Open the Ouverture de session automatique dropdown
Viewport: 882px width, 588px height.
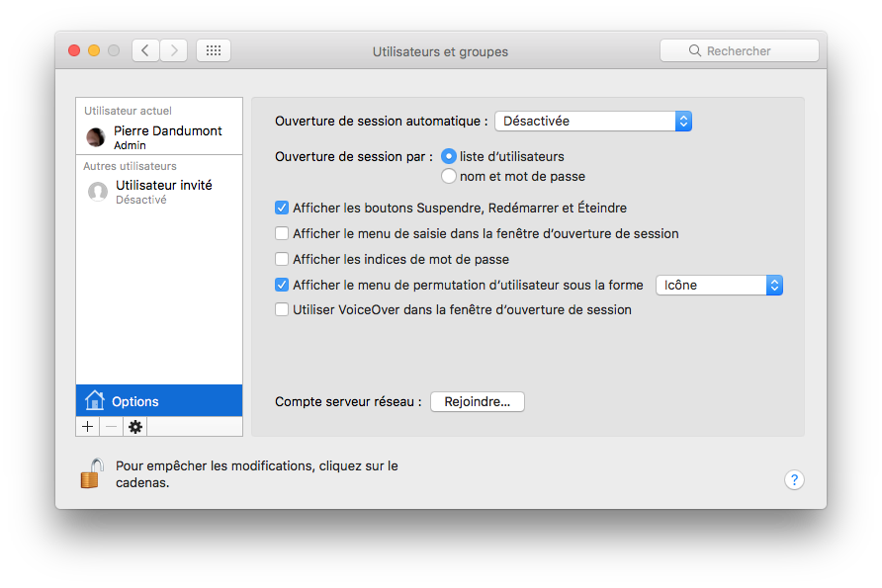pyautogui.click(x=593, y=121)
